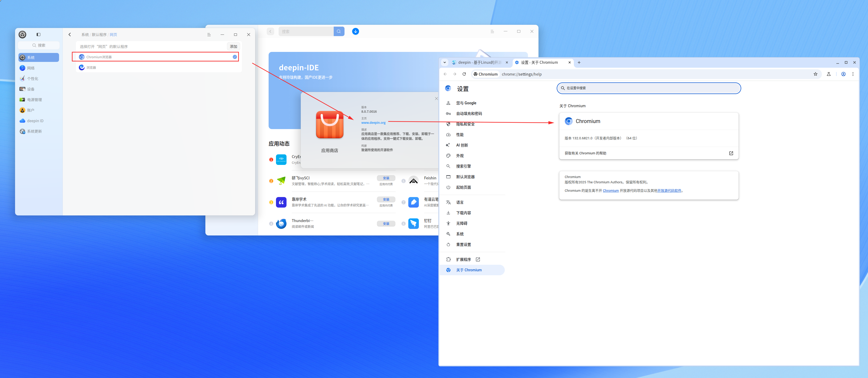Reload the Chromium settings page
This screenshot has height=378, width=868.
(464, 74)
